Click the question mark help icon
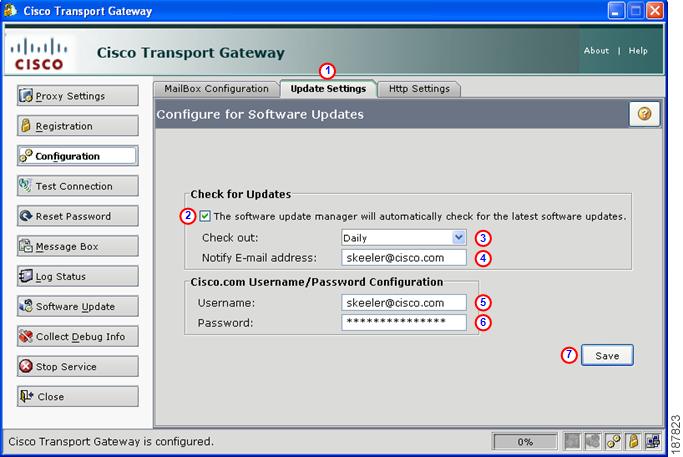683x457 pixels. [x=644, y=114]
